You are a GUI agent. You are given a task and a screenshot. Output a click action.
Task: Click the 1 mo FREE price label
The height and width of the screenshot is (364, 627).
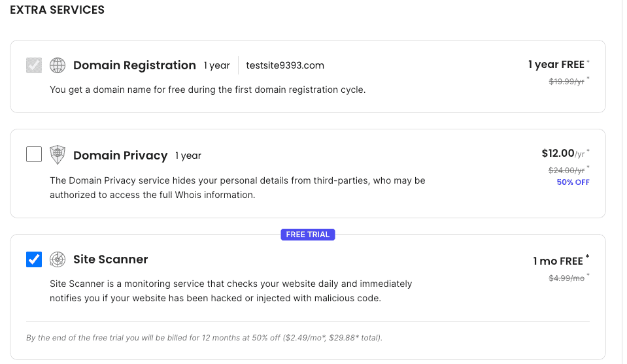coord(558,261)
